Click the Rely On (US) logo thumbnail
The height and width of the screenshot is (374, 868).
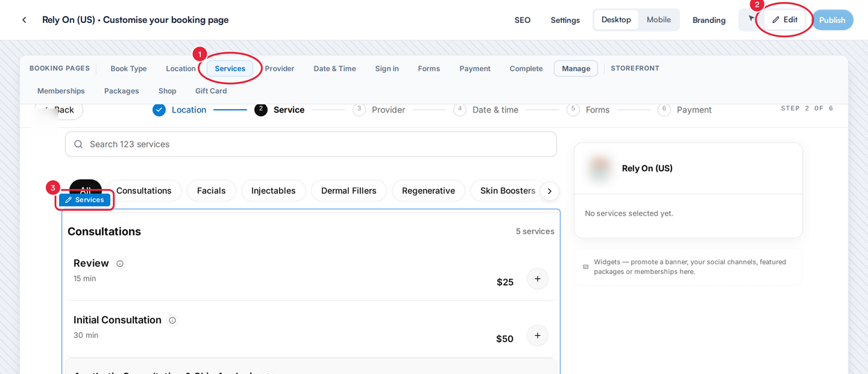(599, 168)
